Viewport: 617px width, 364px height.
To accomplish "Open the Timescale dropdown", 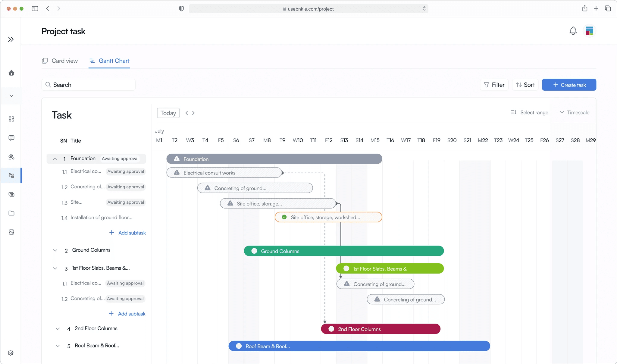I will (x=575, y=112).
